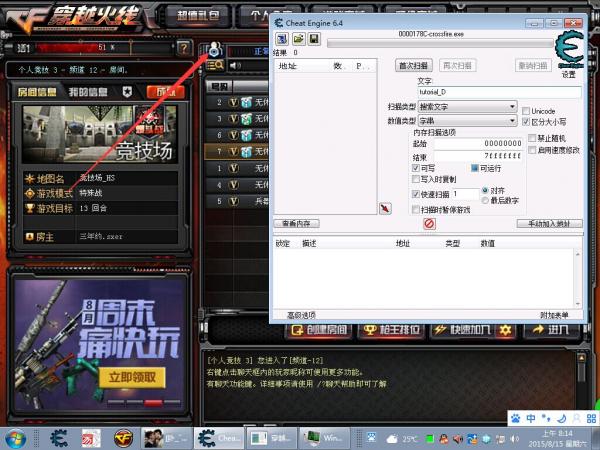Open the 数值类型 value type dropdown

[x=468, y=121]
